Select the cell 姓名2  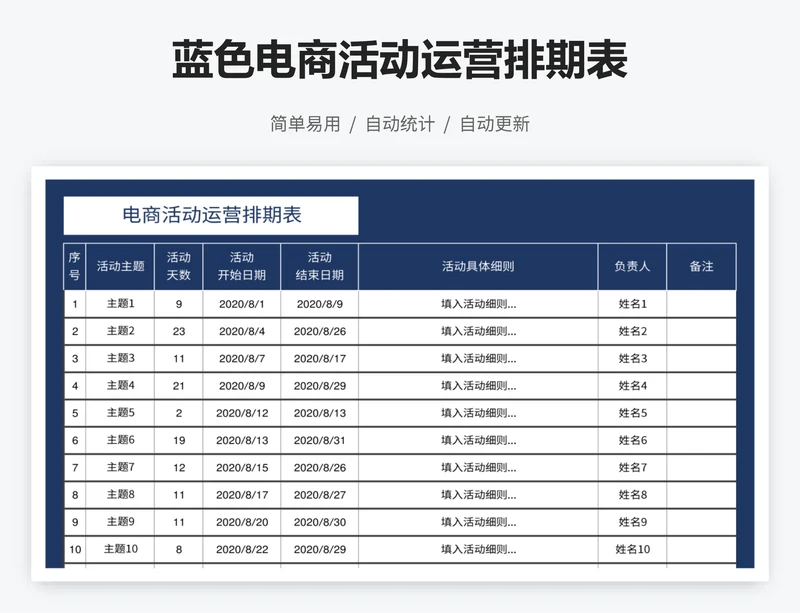coord(632,331)
